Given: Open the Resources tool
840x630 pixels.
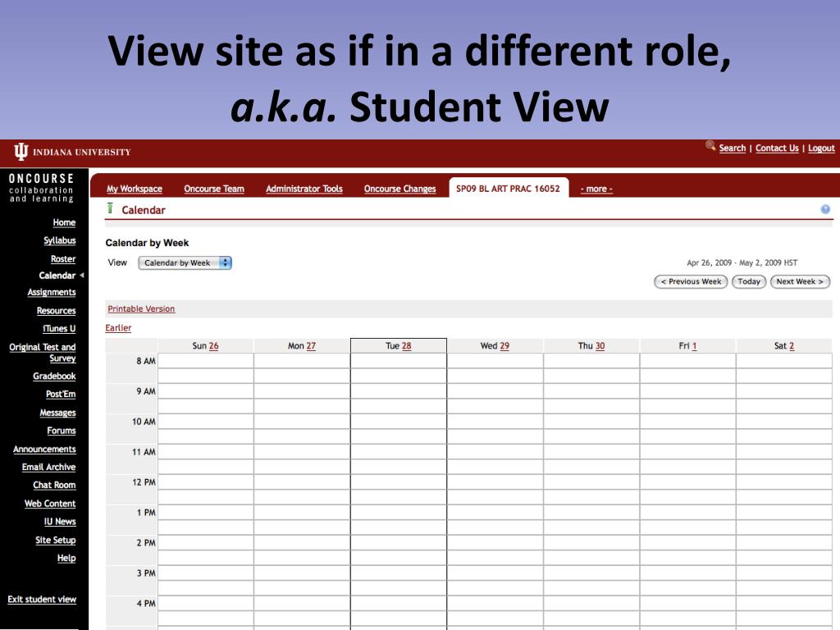Looking at the screenshot, I should (56, 311).
